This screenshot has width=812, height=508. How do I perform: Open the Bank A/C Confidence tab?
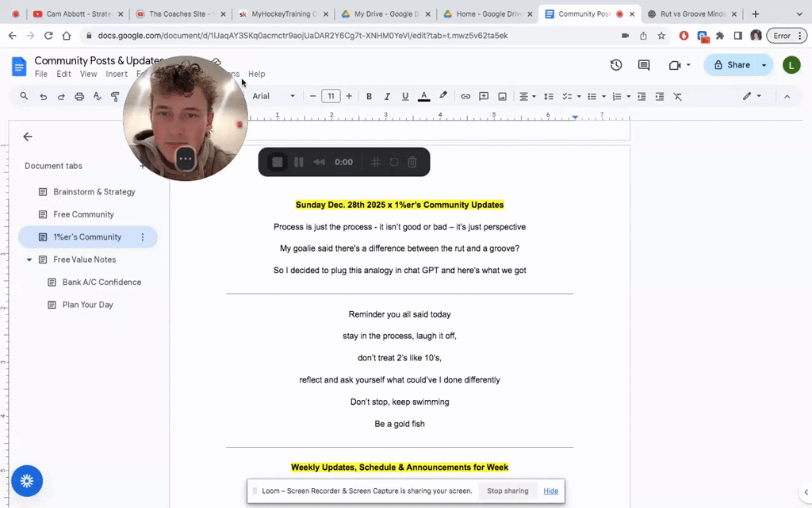pyautogui.click(x=88, y=282)
